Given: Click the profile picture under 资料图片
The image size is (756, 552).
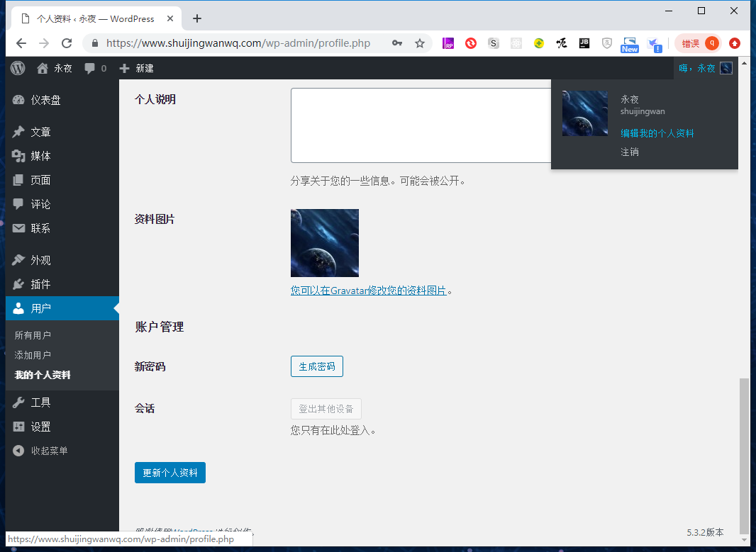Looking at the screenshot, I should click(x=325, y=243).
